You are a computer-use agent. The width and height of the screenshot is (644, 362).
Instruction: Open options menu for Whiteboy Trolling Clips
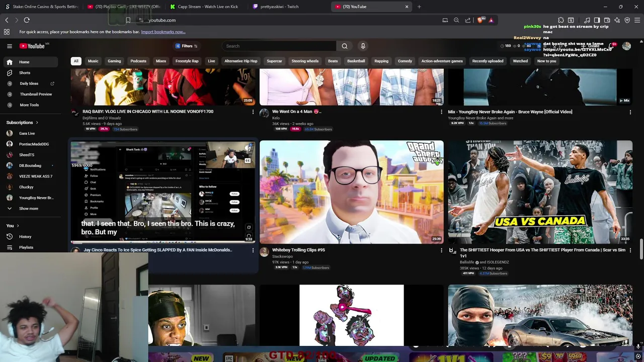point(441,250)
